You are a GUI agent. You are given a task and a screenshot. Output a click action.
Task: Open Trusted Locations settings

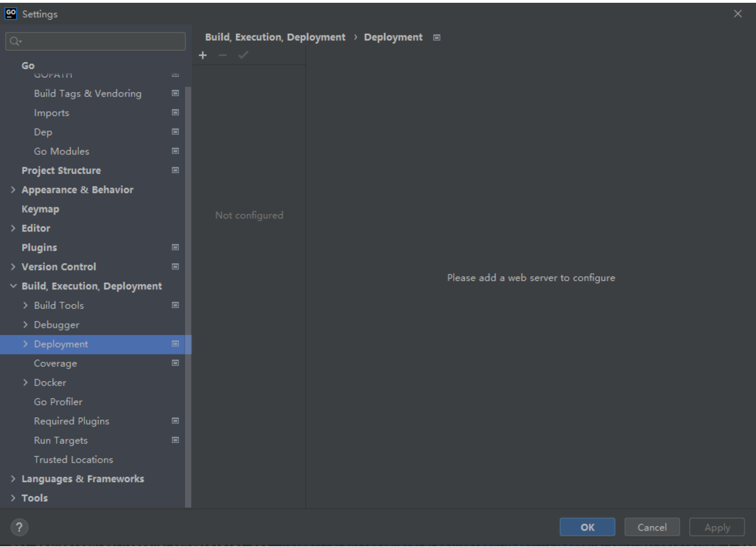(x=73, y=460)
